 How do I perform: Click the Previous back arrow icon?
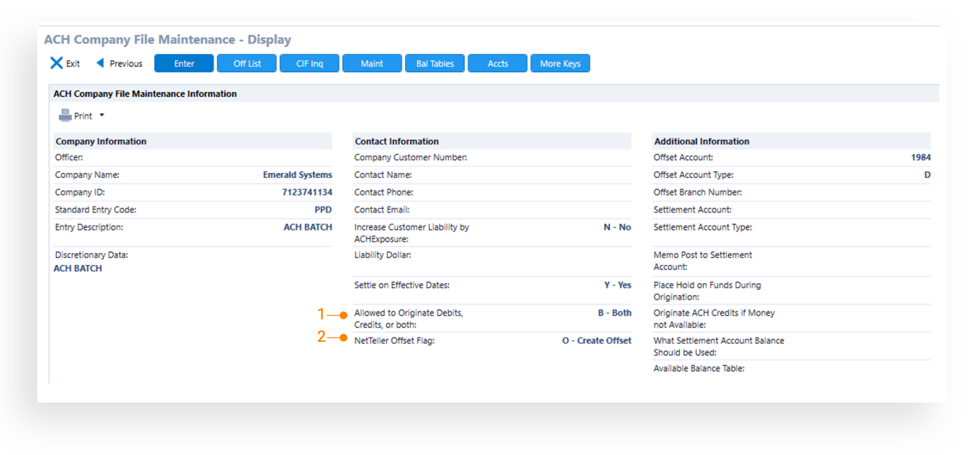[100, 63]
